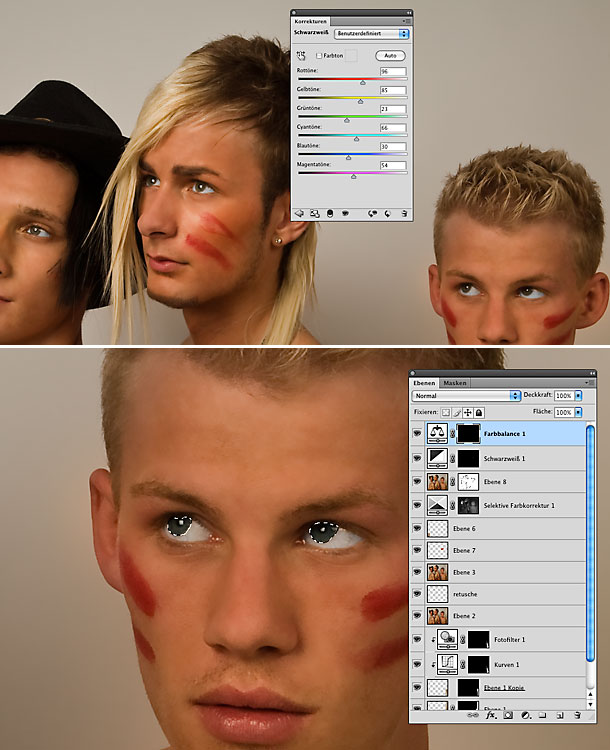Click the return-to-adjustment-list arrow icon
The height and width of the screenshot is (750, 610).
(x=299, y=214)
